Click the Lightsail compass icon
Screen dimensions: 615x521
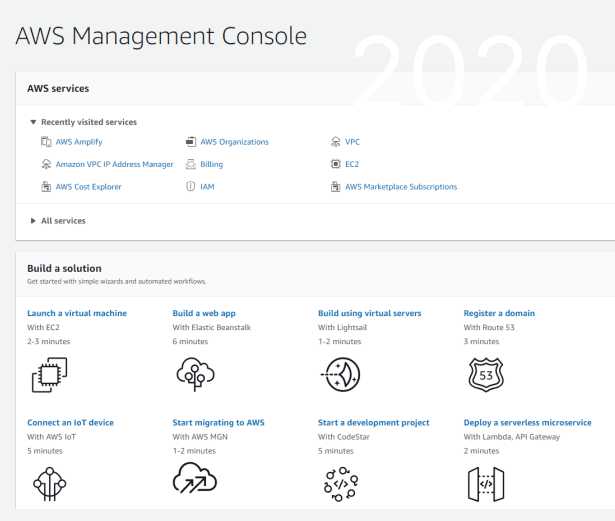pyautogui.click(x=340, y=374)
